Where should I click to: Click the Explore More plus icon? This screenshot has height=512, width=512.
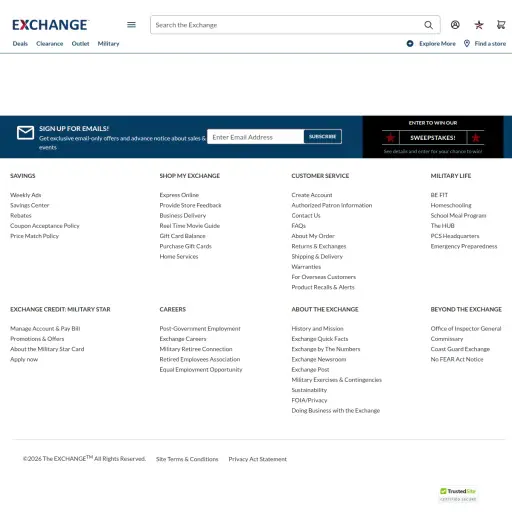coord(410,43)
